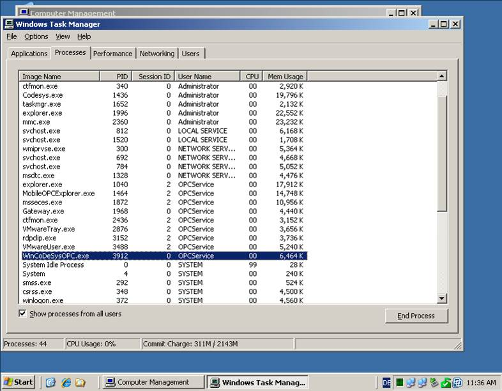Switch to the Users tab
Viewport: 502px width, 391px height.
pyautogui.click(x=191, y=53)
